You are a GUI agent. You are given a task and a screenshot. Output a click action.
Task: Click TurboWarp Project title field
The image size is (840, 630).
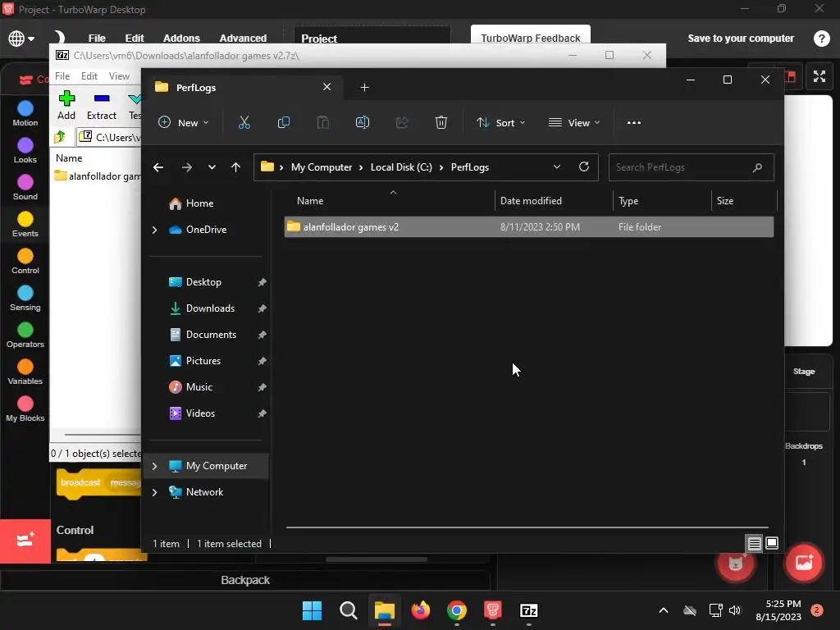click(x=372, y=39)
